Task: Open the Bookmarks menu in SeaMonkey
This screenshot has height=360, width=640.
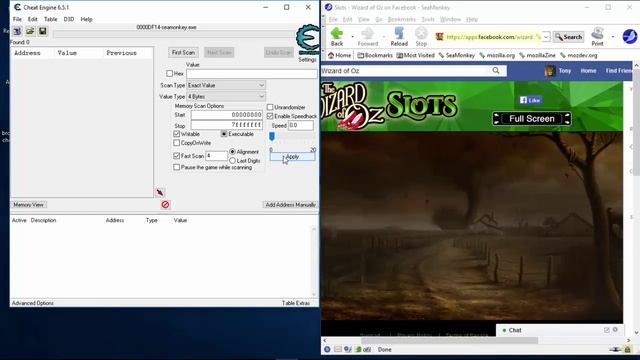Action: click(401, 19)
